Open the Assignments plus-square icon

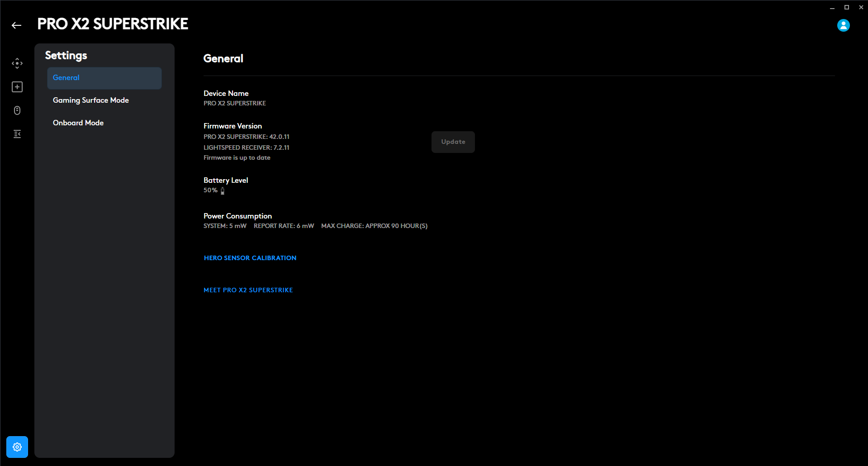(17, 87)
